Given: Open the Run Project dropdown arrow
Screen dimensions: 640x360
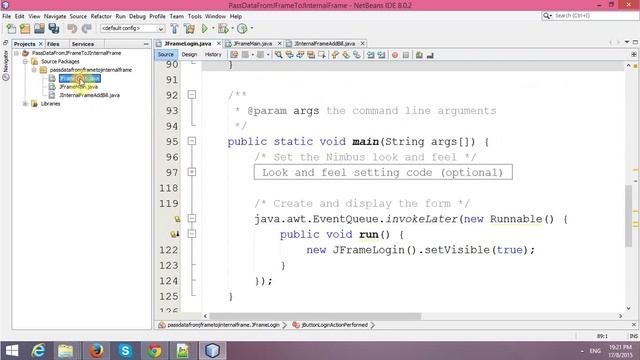Looking at the screenshot, I should coord(213,29).
